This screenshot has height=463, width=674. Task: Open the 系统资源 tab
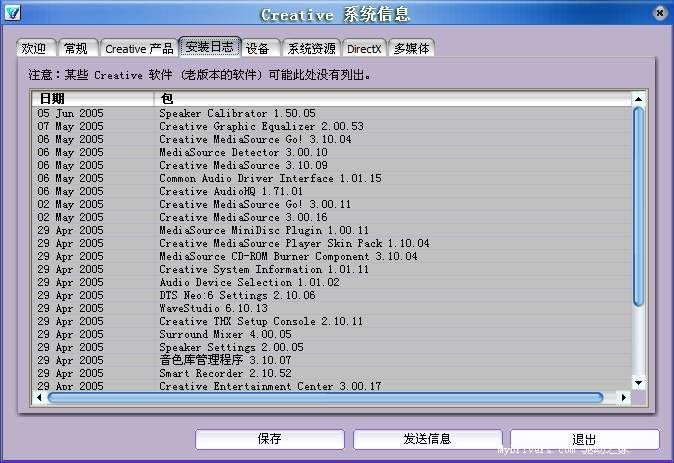coord(312,49)
